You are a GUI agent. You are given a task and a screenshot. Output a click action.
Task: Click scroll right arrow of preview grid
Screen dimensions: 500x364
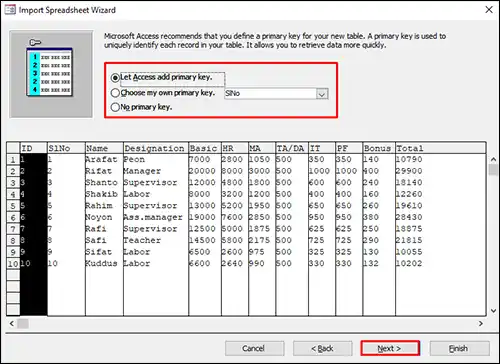click(x=481, y=323)
